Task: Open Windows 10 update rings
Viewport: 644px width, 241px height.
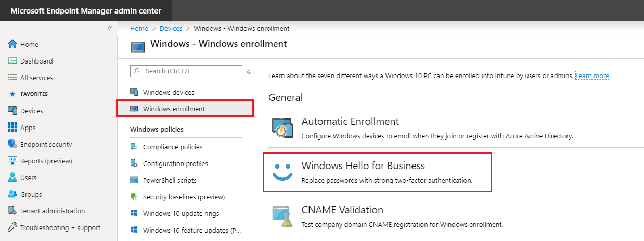Action: pyautogui.click(x=181, y=213)
